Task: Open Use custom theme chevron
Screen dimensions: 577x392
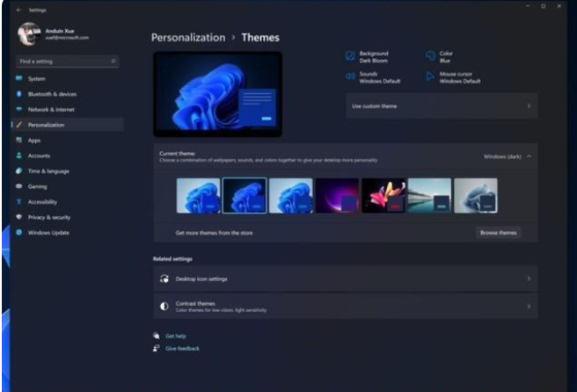Action: tap(529, 105)
